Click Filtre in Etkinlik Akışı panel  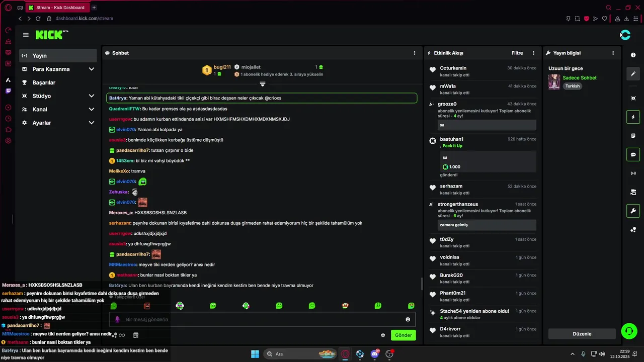(x=517, y=53)
